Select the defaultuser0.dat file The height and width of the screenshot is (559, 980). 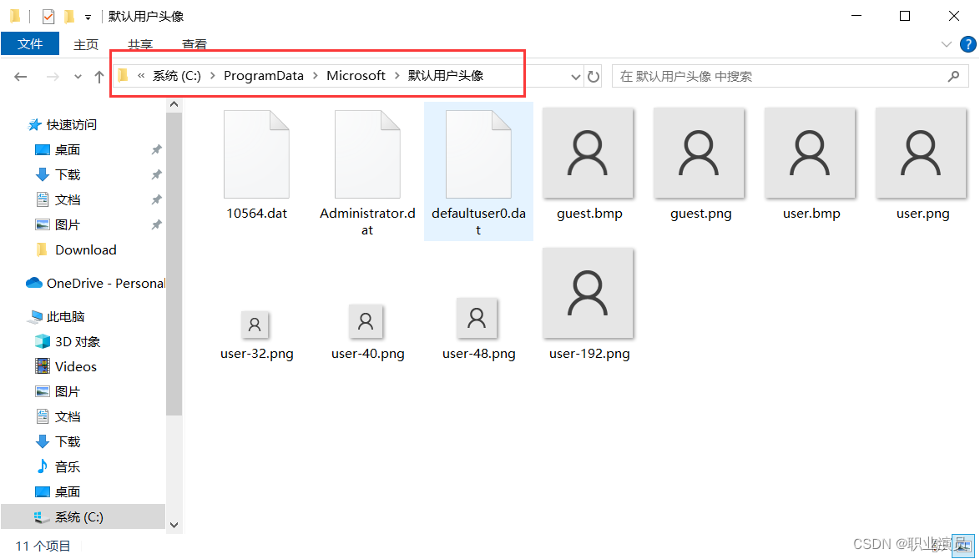click(478, 172)
